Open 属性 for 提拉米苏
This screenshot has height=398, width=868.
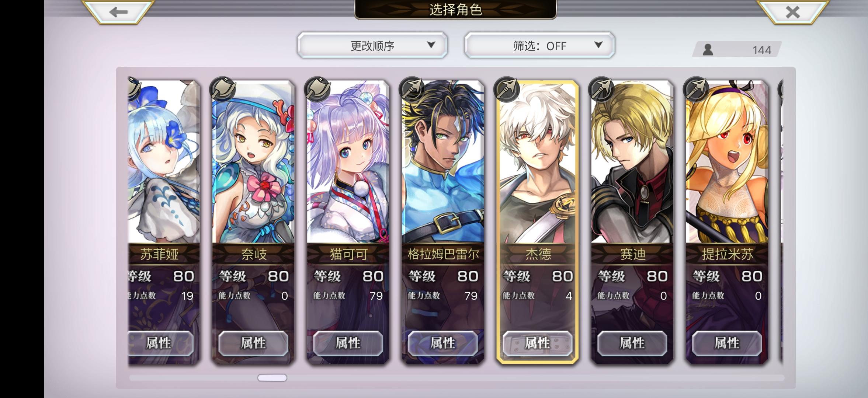727,343
